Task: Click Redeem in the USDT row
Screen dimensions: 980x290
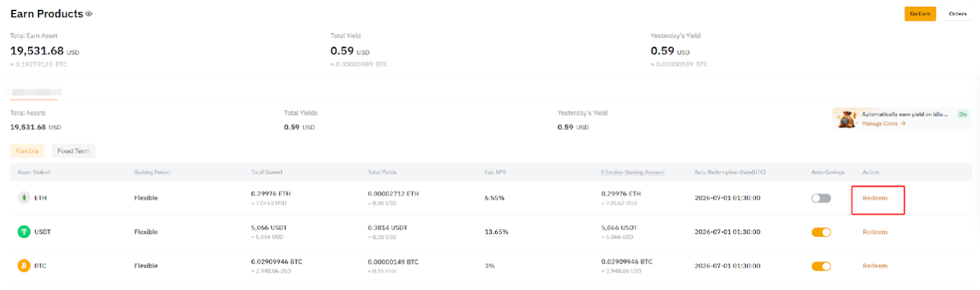Action: [x=875, y=232]
